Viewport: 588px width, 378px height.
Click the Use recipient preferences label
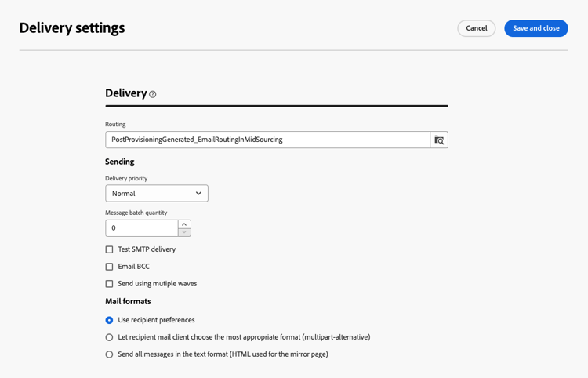(x=156, y=320)
